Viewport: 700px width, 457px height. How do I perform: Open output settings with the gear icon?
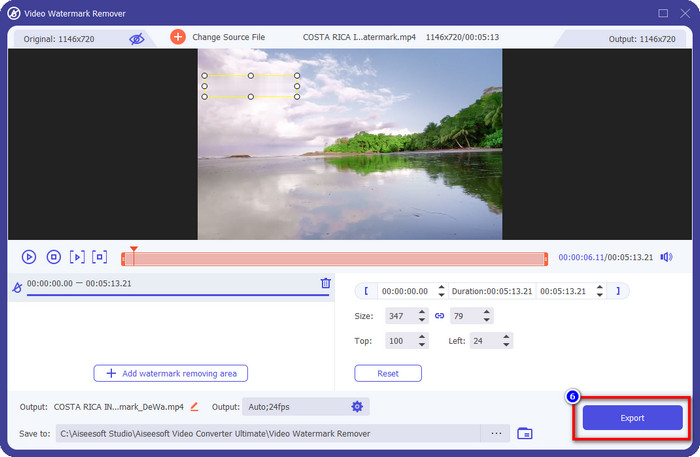[x=357, y=407]
